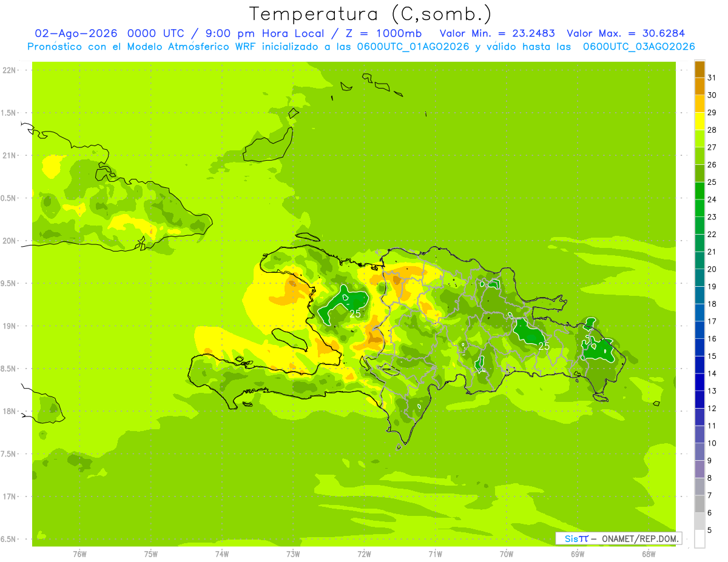Click the dark blue legend swatch between 12 and 13

[x=699, y=400]
